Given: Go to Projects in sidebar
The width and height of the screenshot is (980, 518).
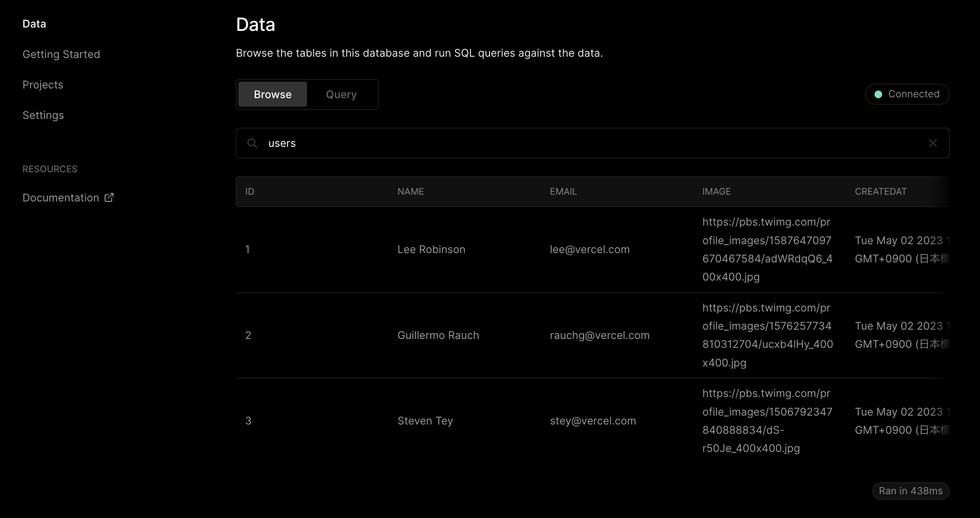Looking at the screenshot, I should coord(43,85).
